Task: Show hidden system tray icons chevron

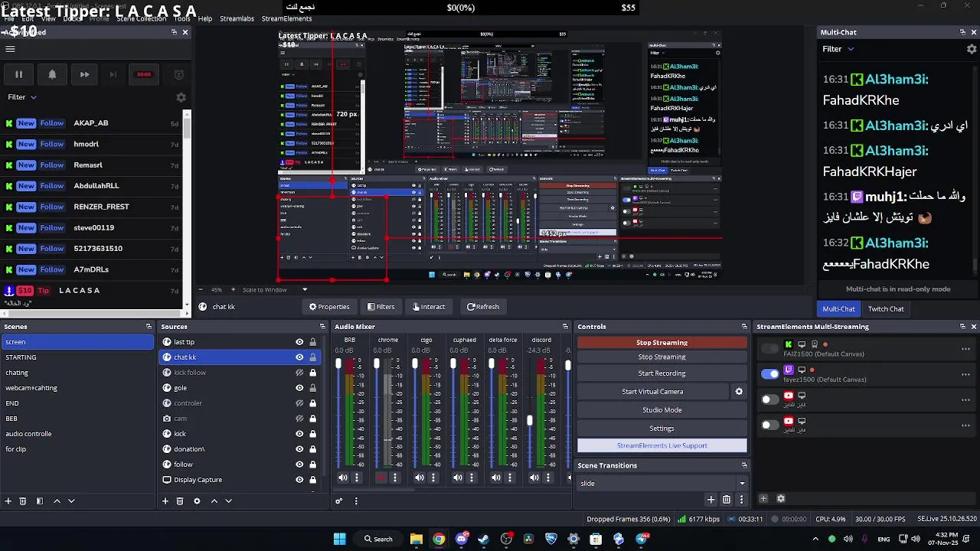Action: [815, 539]
